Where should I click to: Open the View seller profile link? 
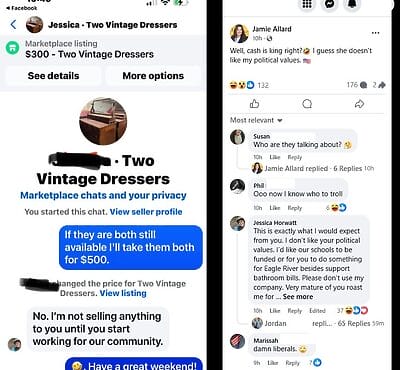[x=146, y=212]
